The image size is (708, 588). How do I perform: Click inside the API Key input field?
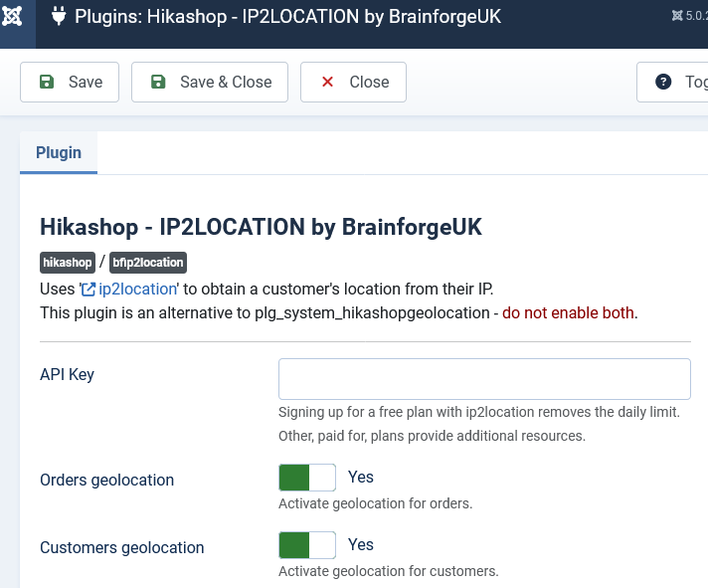click(484, 379)
